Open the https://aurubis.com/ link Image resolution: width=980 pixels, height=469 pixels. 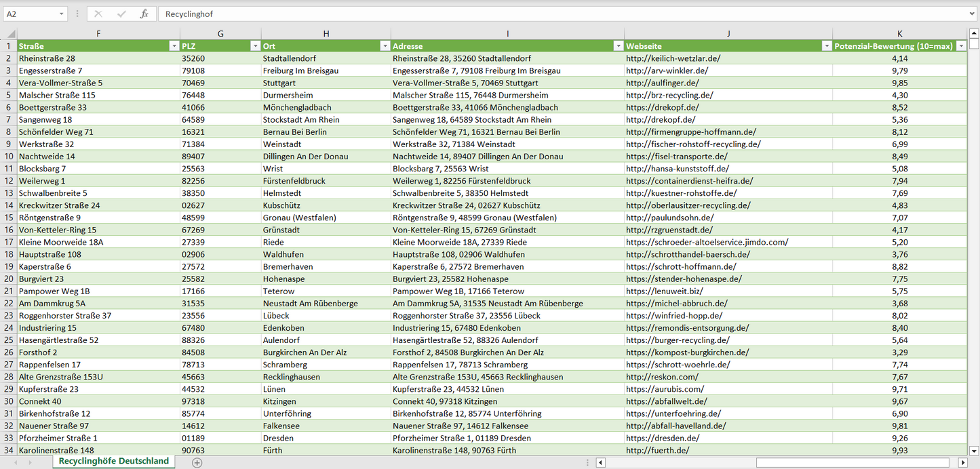click(x=665, y=389)
